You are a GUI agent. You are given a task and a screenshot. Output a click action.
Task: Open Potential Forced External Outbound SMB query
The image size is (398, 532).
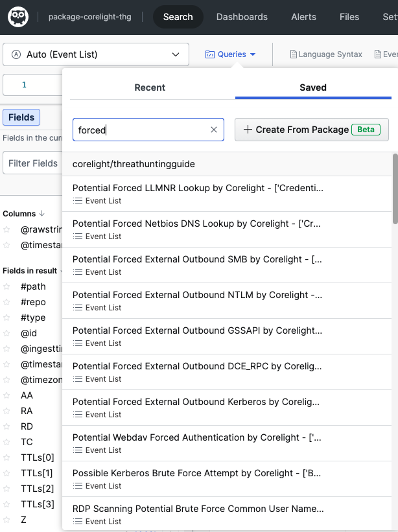coord(227,265)
